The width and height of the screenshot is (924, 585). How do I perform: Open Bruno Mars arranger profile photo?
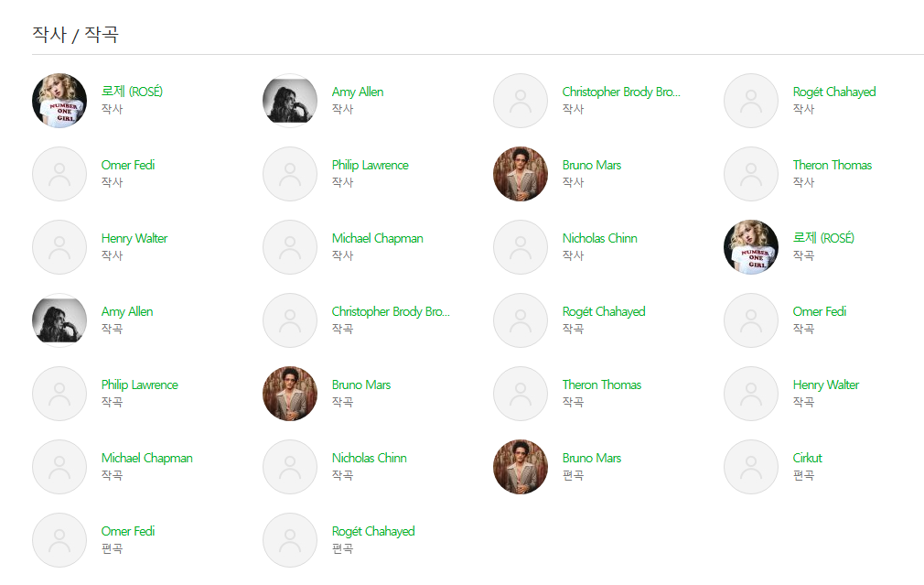[521, 467]
